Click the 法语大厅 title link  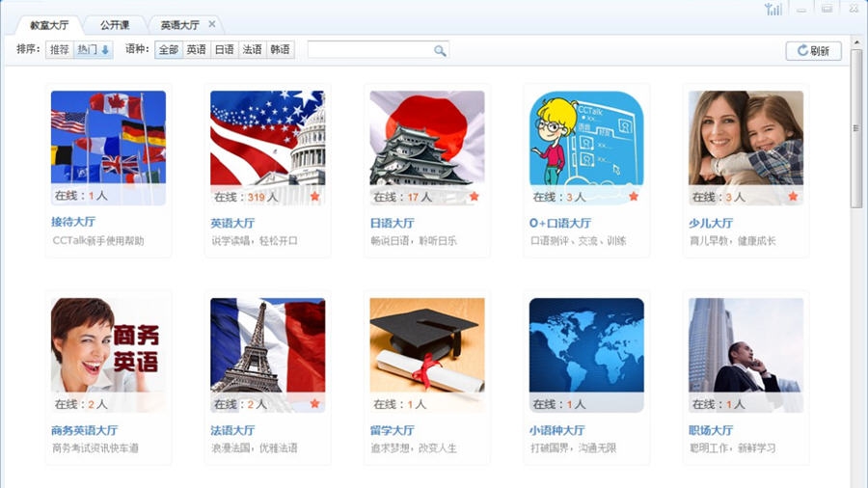click(232, 430)
